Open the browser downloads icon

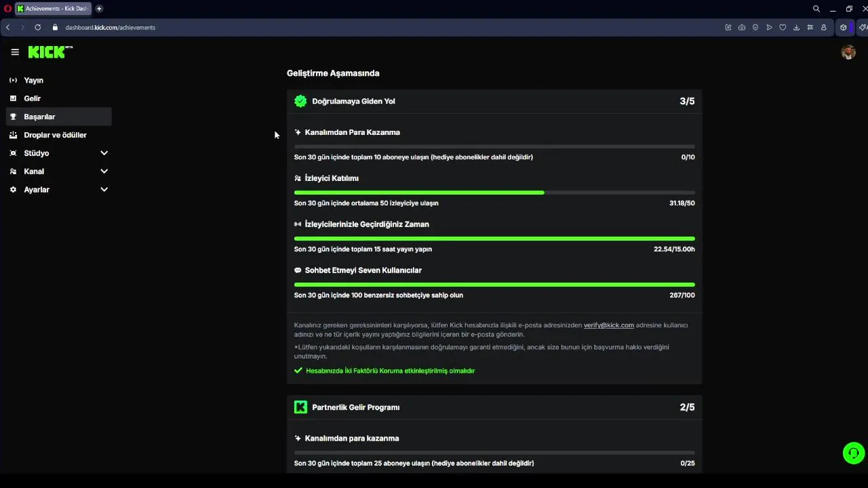tap(796, 28)
